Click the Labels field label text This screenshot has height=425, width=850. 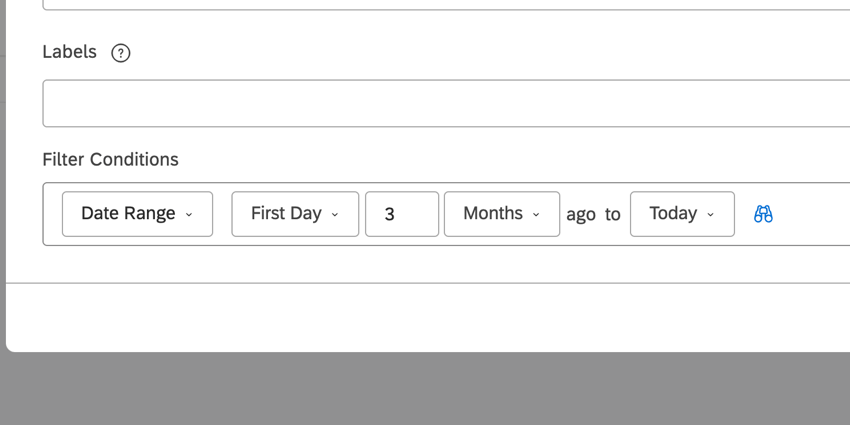coord(69,52)
